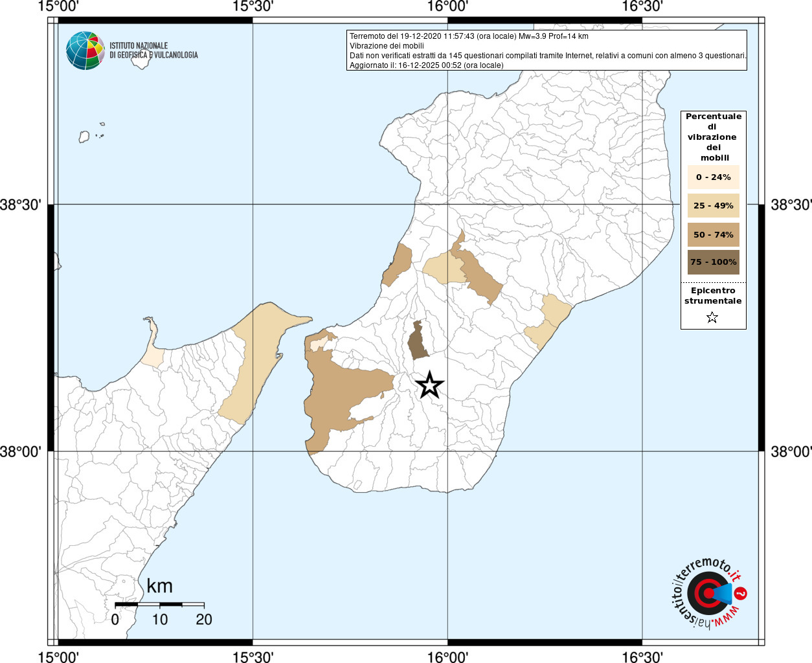The height and width of the screenshot is (663, 812).
Task: Select the 25 - 49% legend swatch
Action: (714, 206)
